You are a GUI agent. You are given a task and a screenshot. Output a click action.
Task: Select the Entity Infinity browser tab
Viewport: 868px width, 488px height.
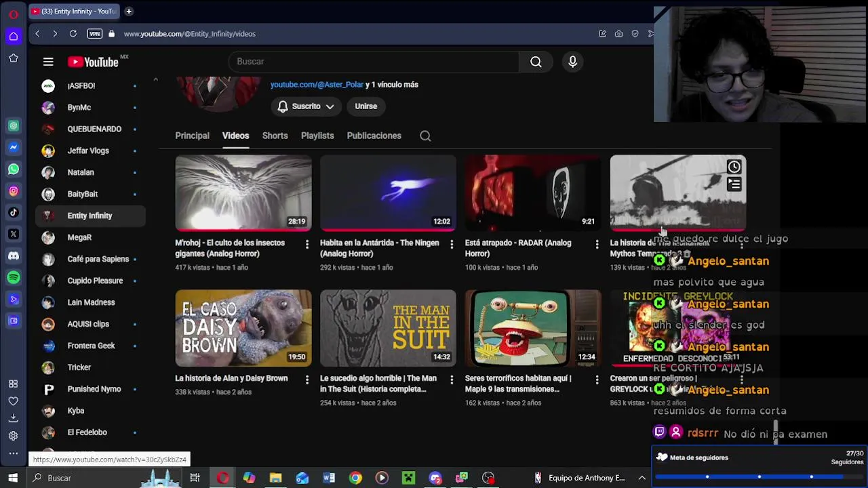tap(73, 11)
